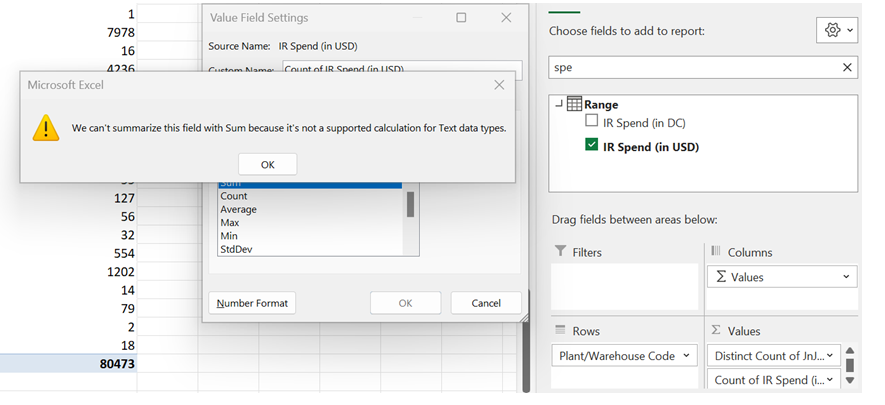This screenshot has height=405, width=885.
Task: Select the cell with value 32
Action: 68,235
